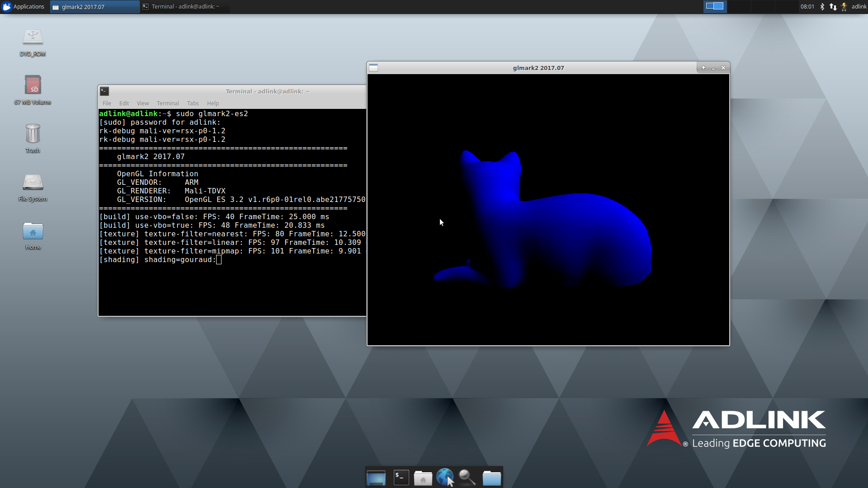The width and height of the screenshot is (868, 488).
Task: Switch to glmark2 2017.07 taskbar button
Action: [x=95, y=7]
